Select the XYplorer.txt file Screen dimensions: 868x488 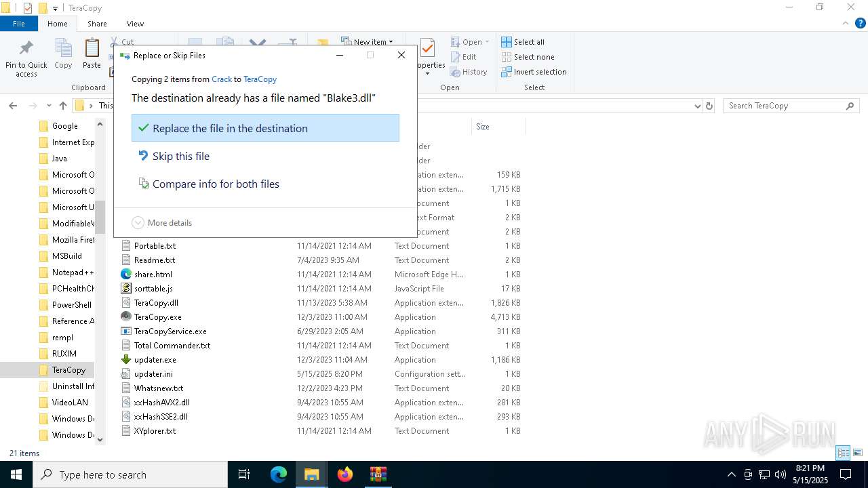155,431
